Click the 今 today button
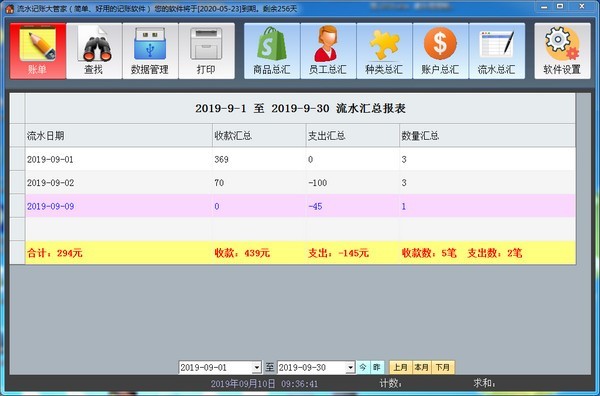The height and width of the screenshot is (396, 600). (363, 367)
